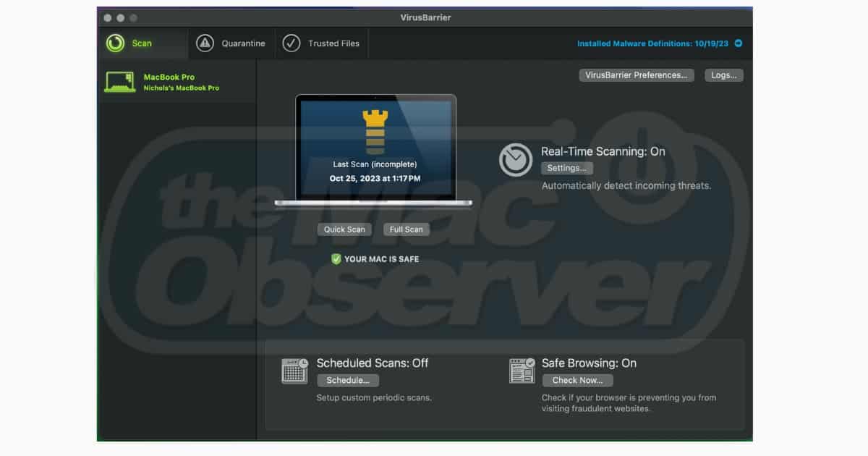Click the Safe Browsing browser icon
This screenshot has width=868, height=456.
(x=522, y=371)
